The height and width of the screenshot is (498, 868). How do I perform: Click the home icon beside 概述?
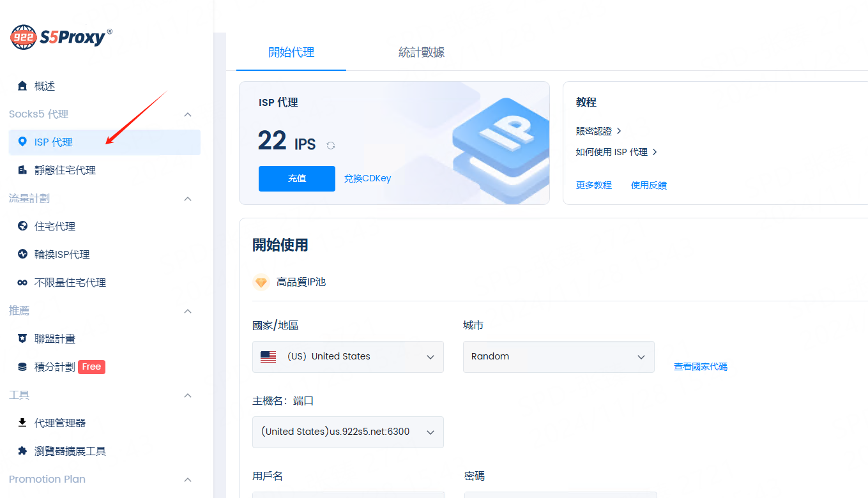(x=22, y=86)
